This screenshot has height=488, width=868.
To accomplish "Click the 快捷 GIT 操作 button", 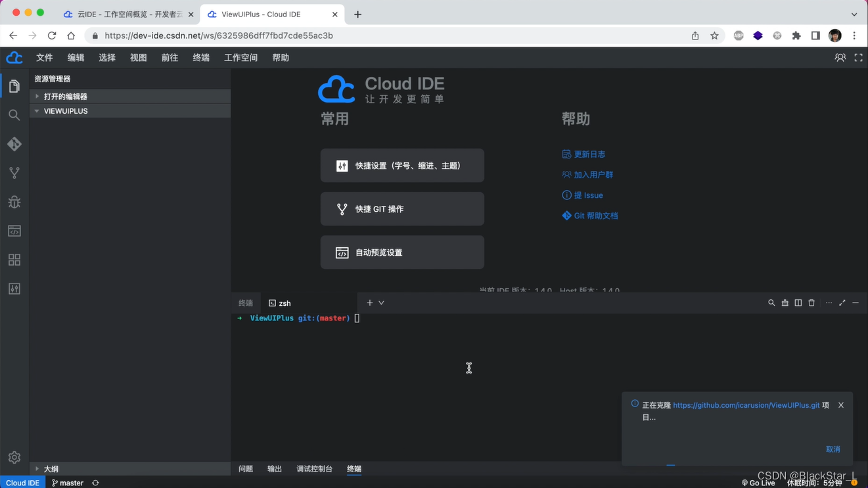I will (402, 209).
